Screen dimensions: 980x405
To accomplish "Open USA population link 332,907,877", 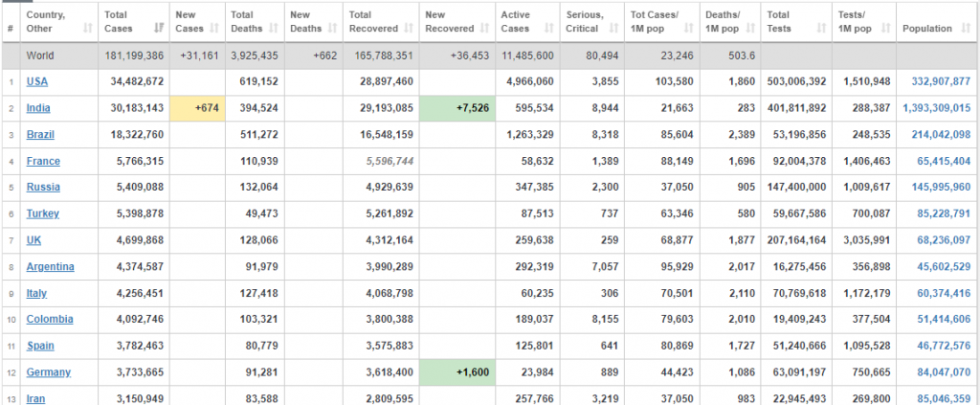I will click(x=942, y=81).
